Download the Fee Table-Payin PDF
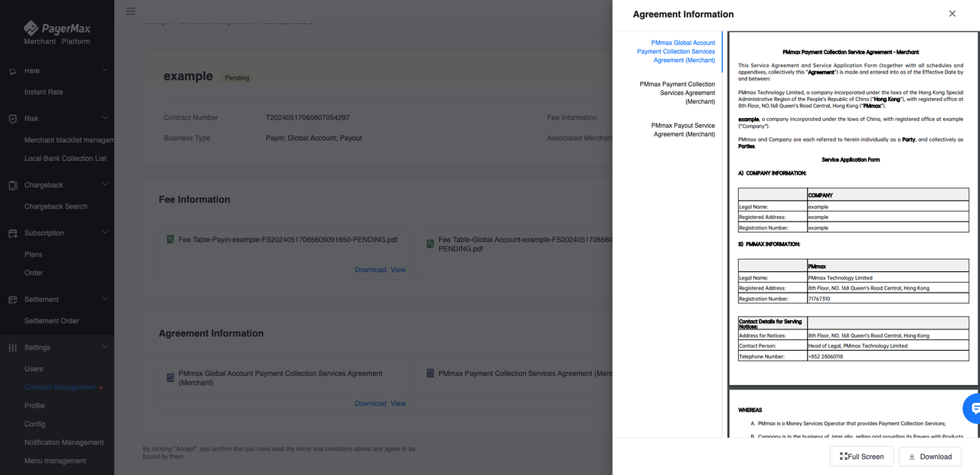980x475 pixels. [371, 270]
